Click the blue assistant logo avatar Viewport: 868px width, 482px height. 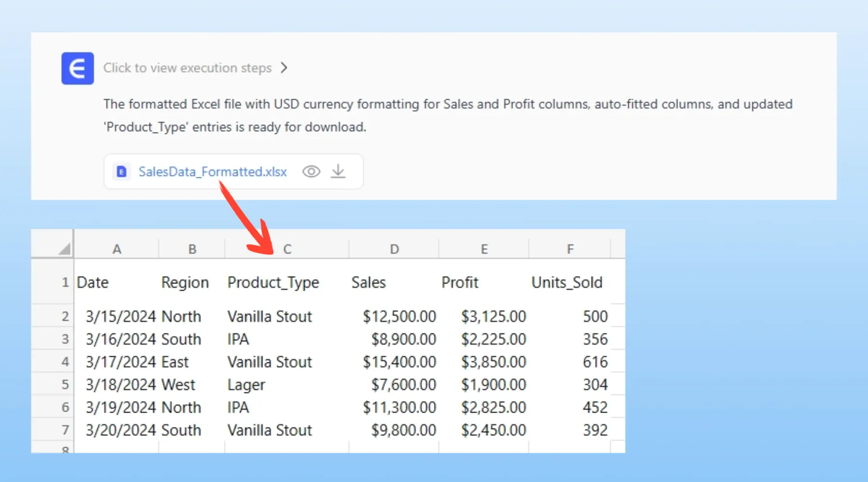coord(77,68)
